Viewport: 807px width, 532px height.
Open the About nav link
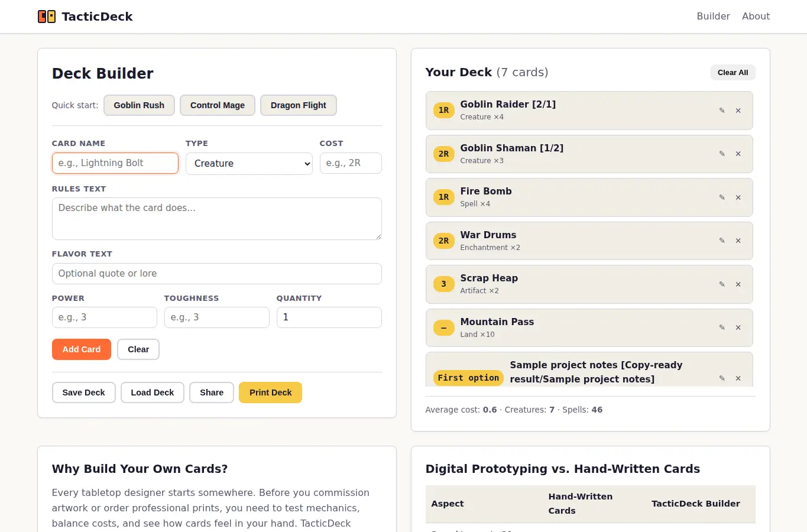(756, 17)
